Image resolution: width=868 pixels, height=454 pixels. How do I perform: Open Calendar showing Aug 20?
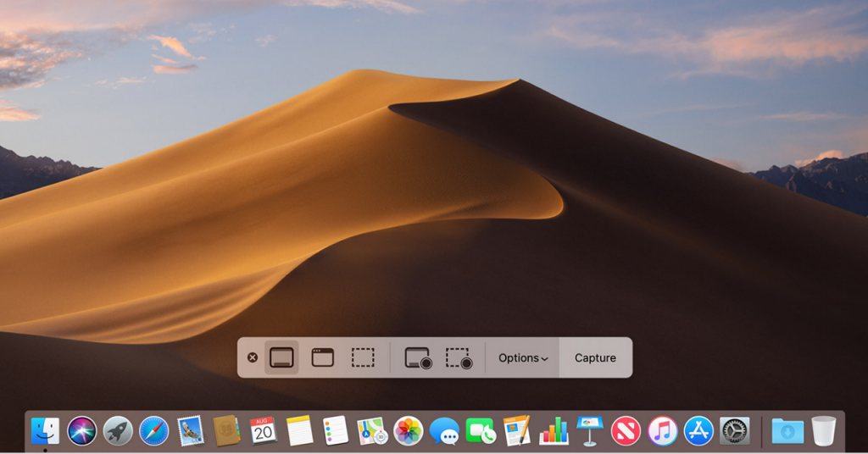(263, 430)
